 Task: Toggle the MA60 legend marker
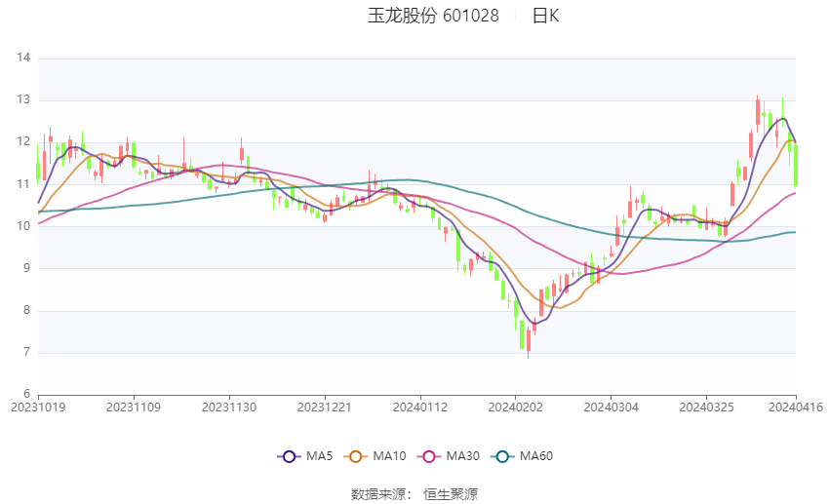(502, 456)
